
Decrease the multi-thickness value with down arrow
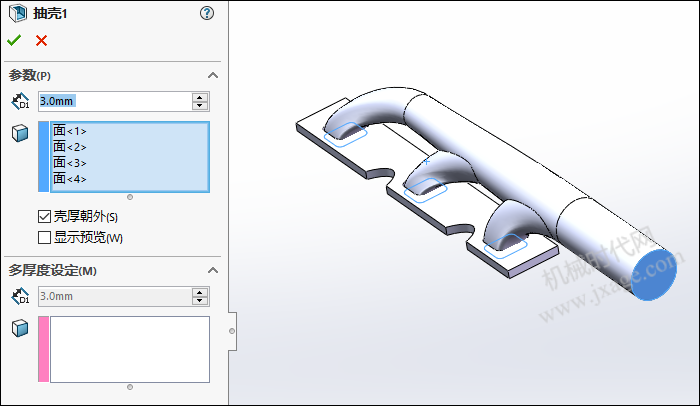[x=200, y=301]
